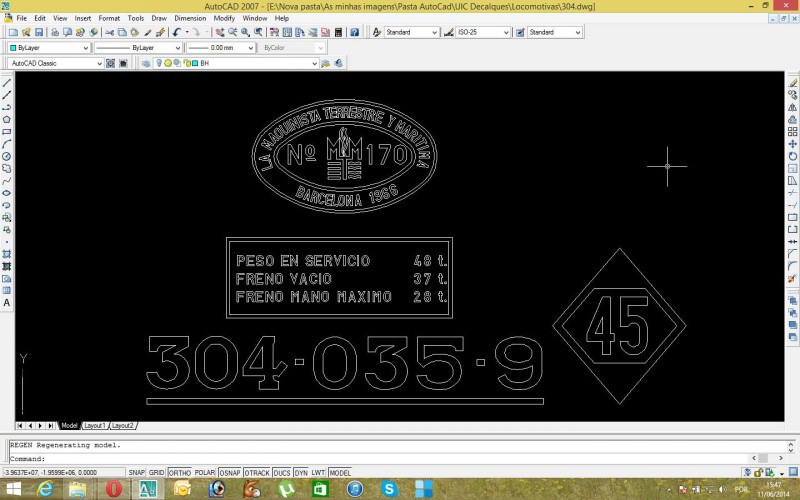Toggle GRID display in status bar
Screen dimensions: 800x500
tap(156, 473)
